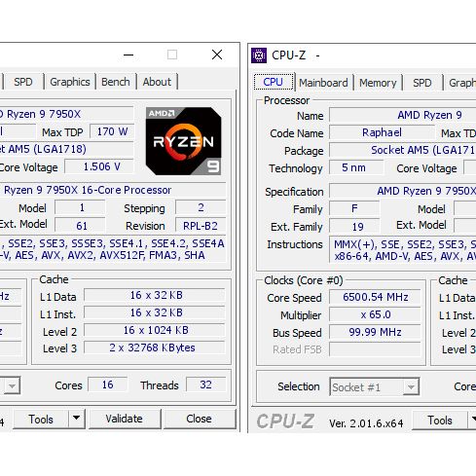Click the maximize icon of left window
Screen dimensions: 476x476
(172, 55)
